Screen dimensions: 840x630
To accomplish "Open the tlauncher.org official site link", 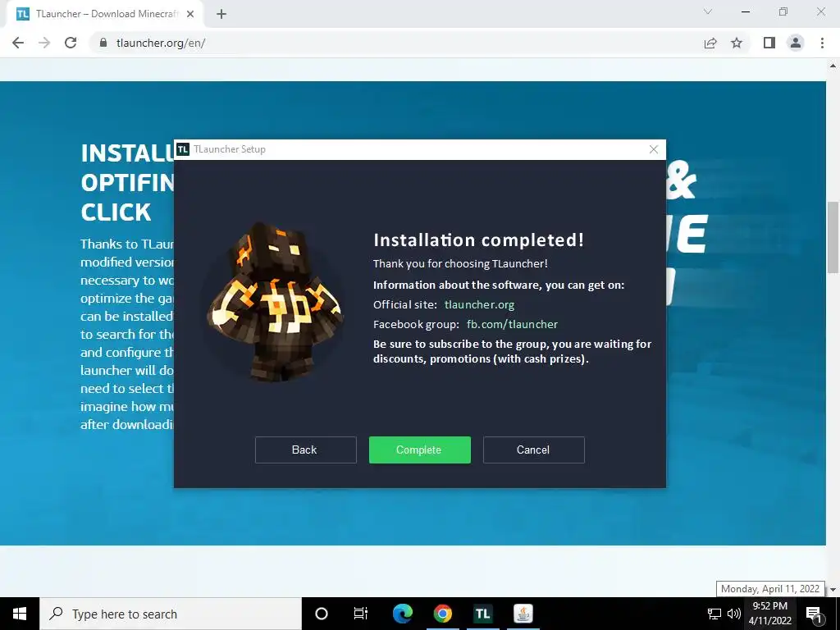I will [x=479, y=304].
